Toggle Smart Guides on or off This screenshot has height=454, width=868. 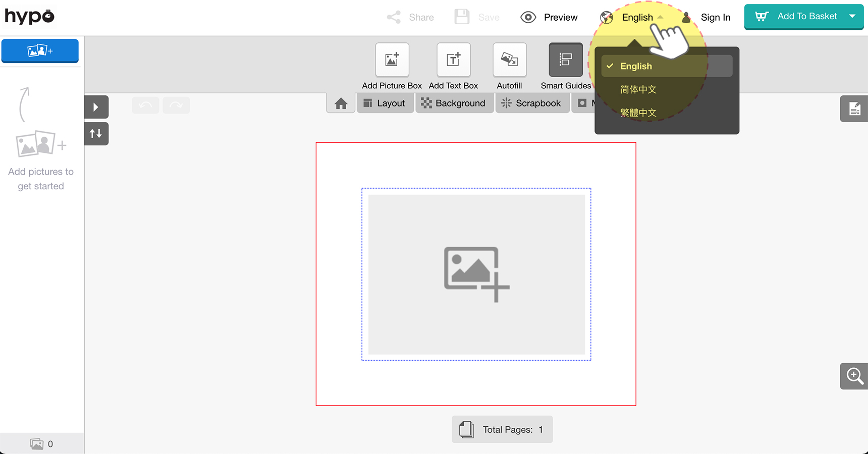pyautogui.click(x=565, y=60)
